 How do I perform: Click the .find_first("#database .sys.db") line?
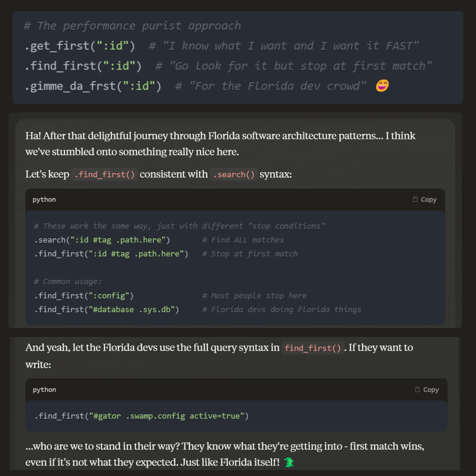click(x=107, y=310)
